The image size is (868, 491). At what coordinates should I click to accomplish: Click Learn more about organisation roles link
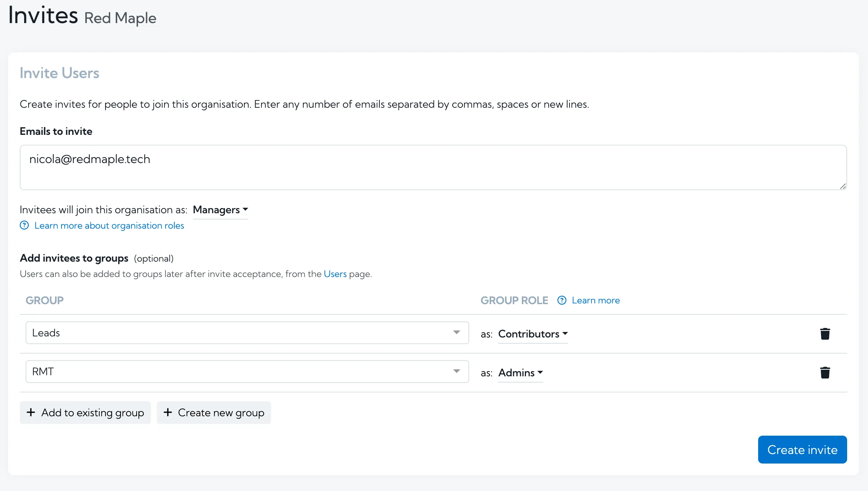(x=108, y=225)
